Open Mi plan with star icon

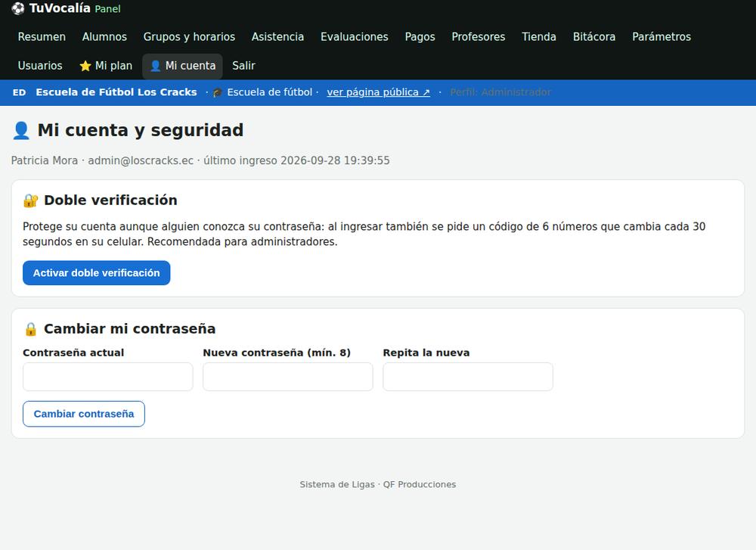point(106,66)
